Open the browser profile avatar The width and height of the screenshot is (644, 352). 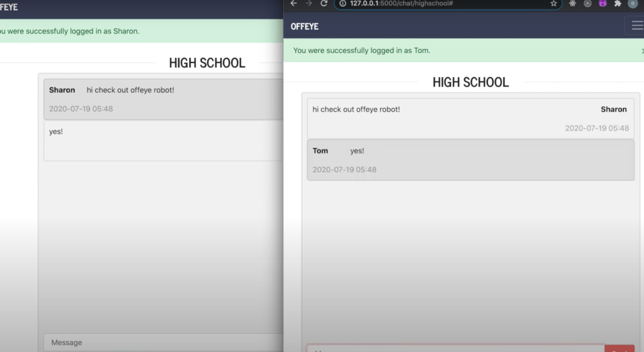pos(633,3)
